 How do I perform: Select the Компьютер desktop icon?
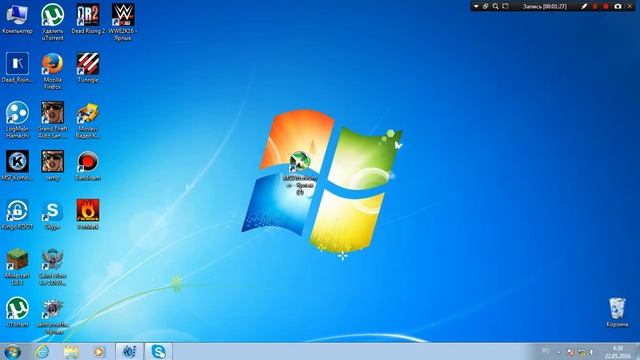17,19
